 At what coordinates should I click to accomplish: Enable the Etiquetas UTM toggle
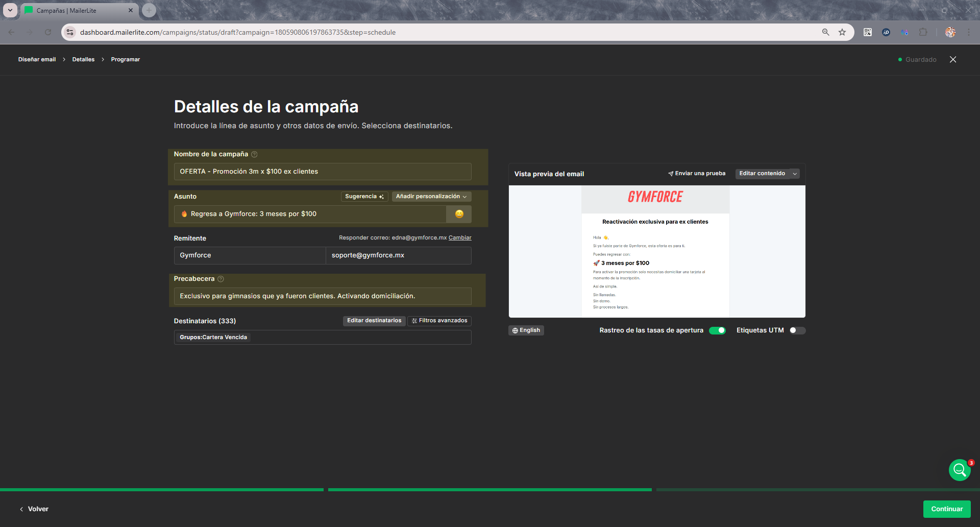click(797, 330)
